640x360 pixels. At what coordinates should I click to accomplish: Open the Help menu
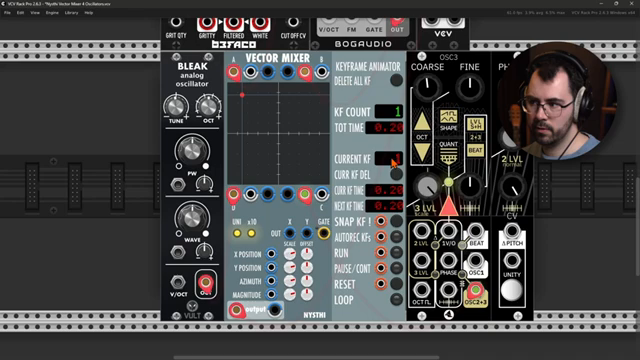(89, 13)
